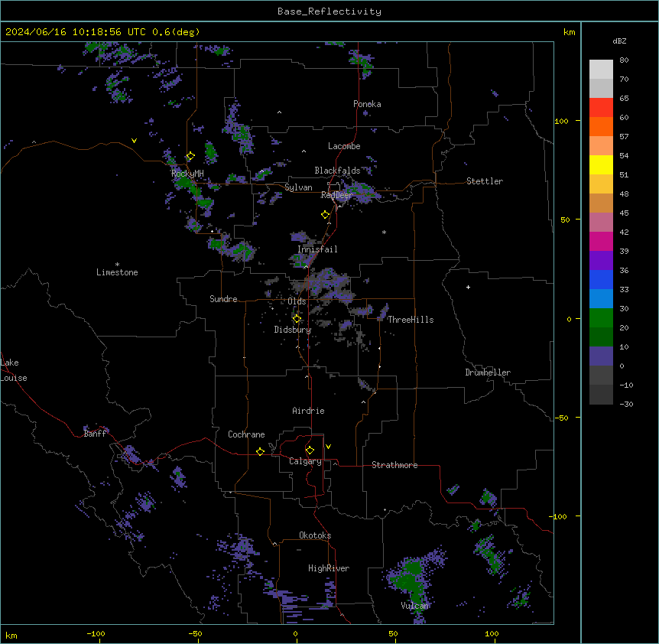This screenshot has height=644, width=659.
Task: Select the yellow V marker east of Calgary
Action: point(328,447)
